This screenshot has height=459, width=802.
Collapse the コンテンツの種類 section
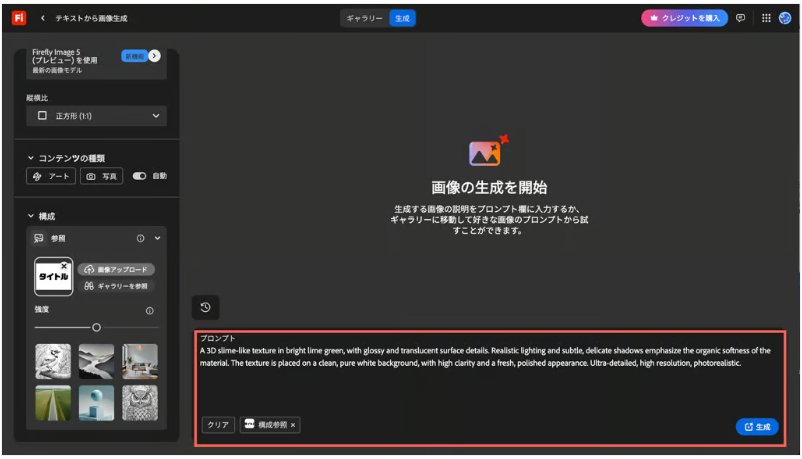tap(31, 158)
